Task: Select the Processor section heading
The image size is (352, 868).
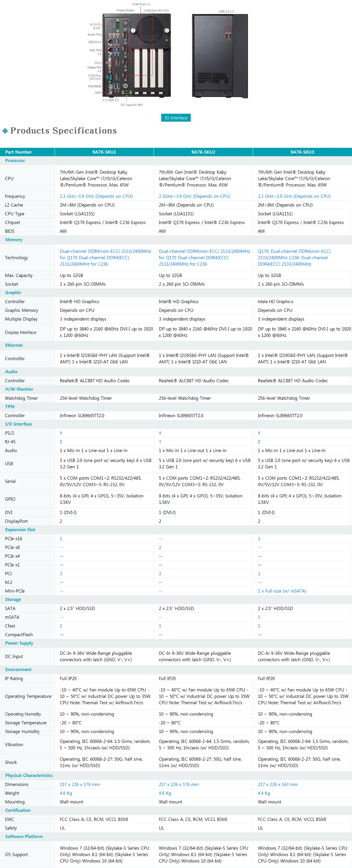Action: [15, 161]
